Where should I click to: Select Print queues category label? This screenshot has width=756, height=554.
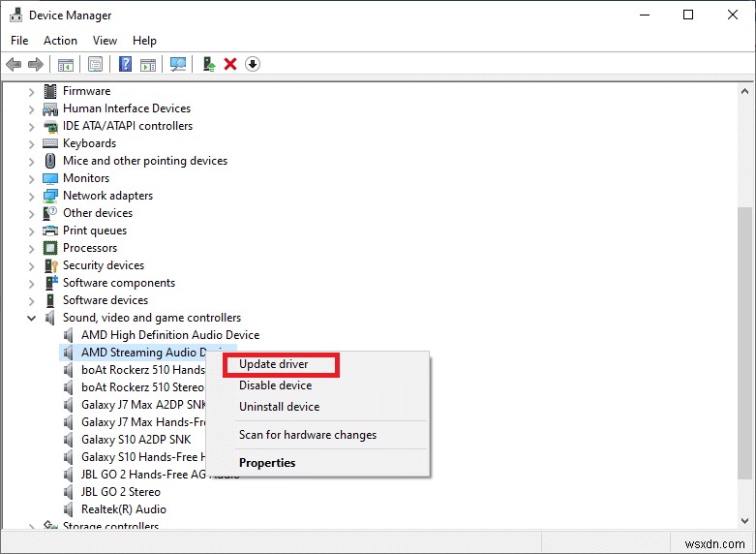pyautogui.click(x=95, y=231)
